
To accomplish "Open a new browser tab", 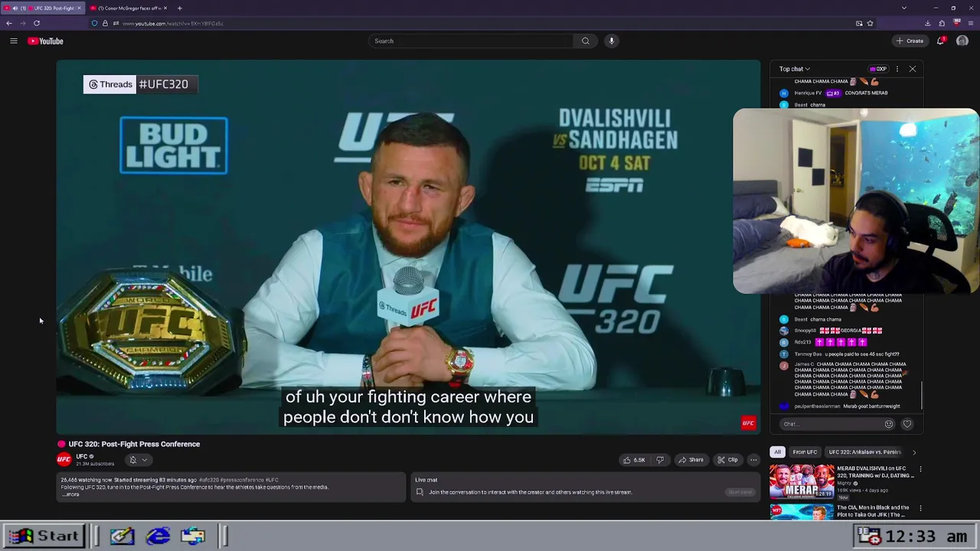I will coord(179,8).
